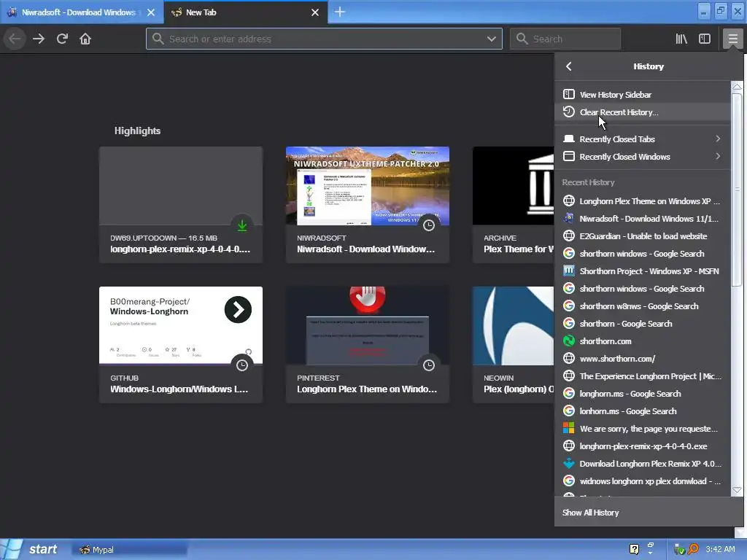The height and width of the screenshot is (560, 747).
Task: Go back with the toolbar back arrow
Action: [15, 39]
